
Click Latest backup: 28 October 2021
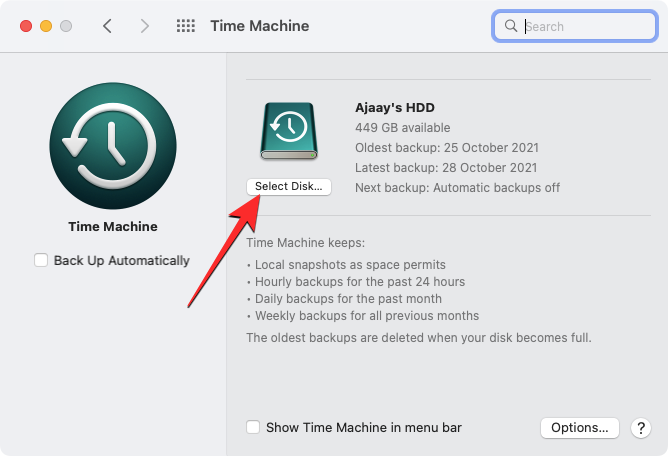click(446, 167)
